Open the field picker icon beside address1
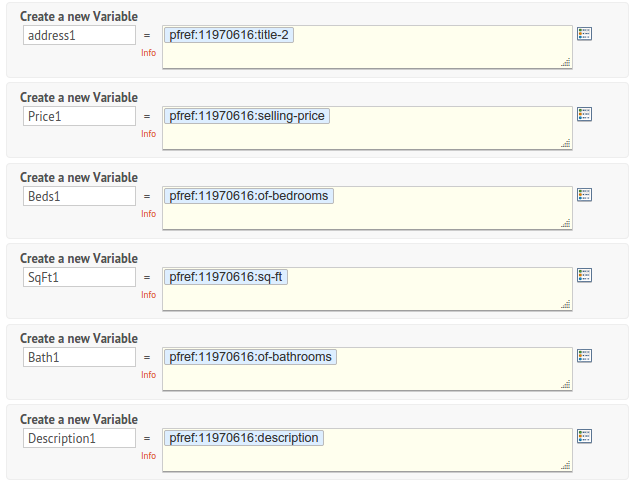Image resolution: width=633 pixels, height=482 pixels. pos(585,33)
